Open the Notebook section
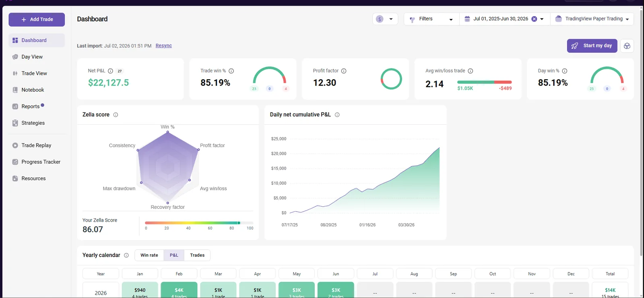The height and width of the screenshot is (298, 644). pos(37,90)
